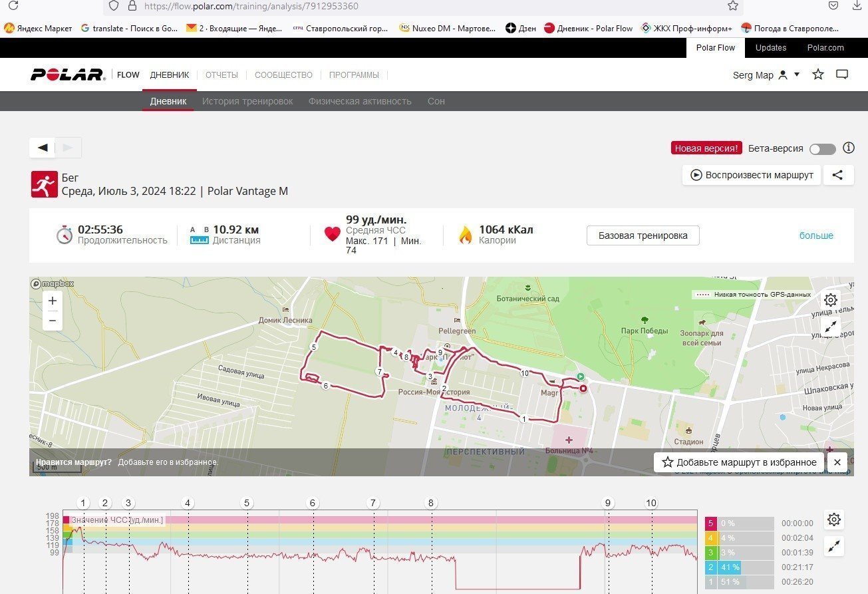
Task: Go to the previous training with the left arrow
Action: (43, 148)
